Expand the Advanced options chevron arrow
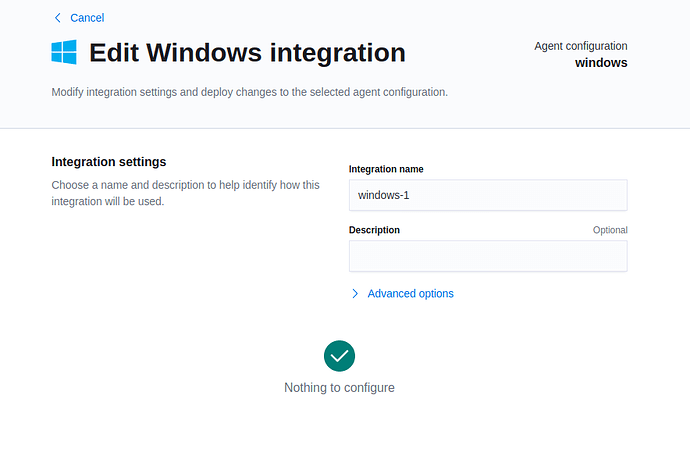 click(x=355, y=294)
